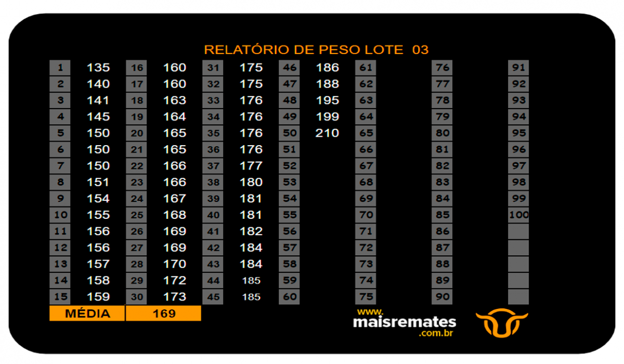This screenshot has height=364, width=624.
Task: Select the gray index cell '61'
Action: 366,68
